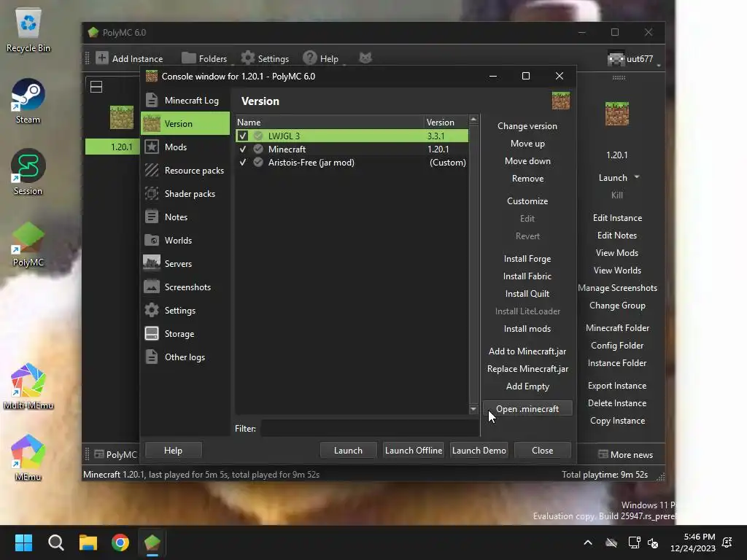Screen dimensions: 747x560
Task: Click Export Instance in main window
Action: [x=617, y=386]
